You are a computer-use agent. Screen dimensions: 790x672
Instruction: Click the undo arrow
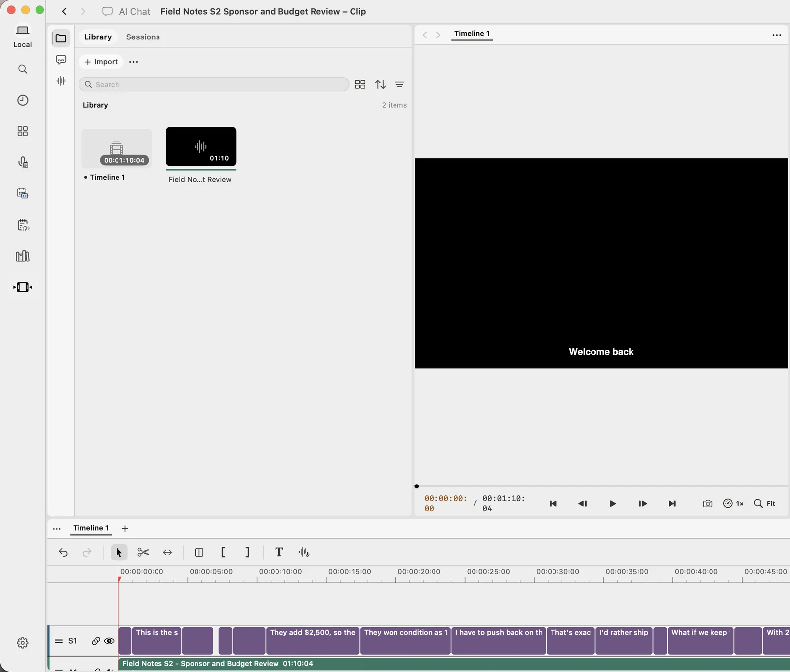[x=63, y=552]
